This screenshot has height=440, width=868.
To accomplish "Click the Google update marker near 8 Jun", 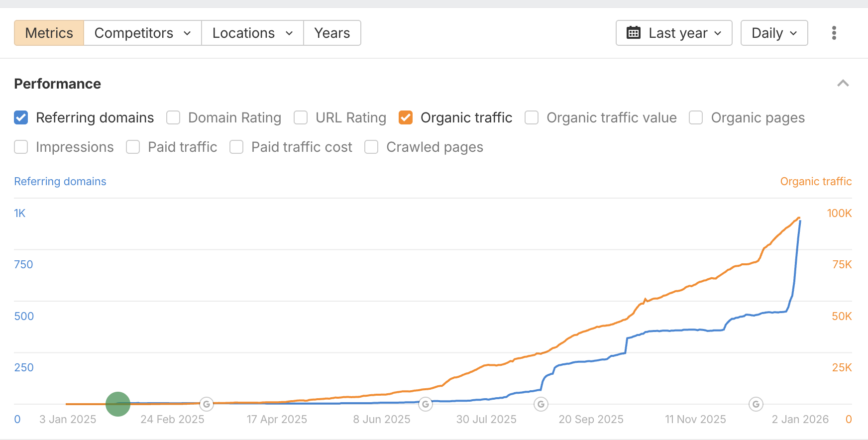I will coord(426,405).
